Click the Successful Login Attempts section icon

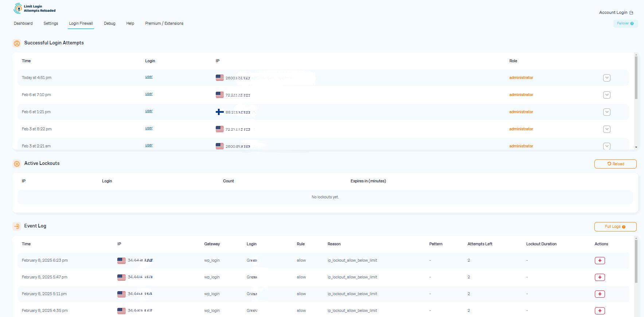point(17,43)
